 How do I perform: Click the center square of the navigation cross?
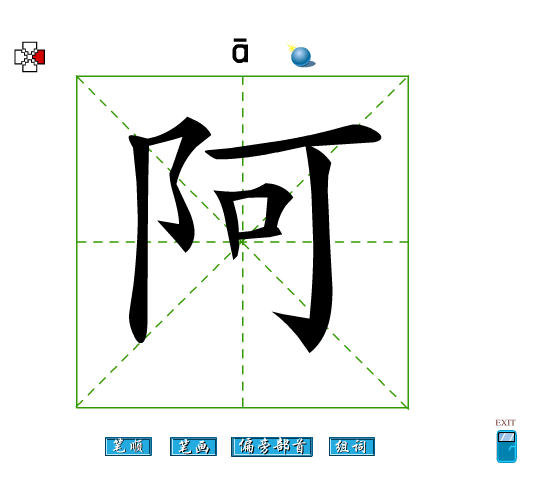tap(29, 57)
